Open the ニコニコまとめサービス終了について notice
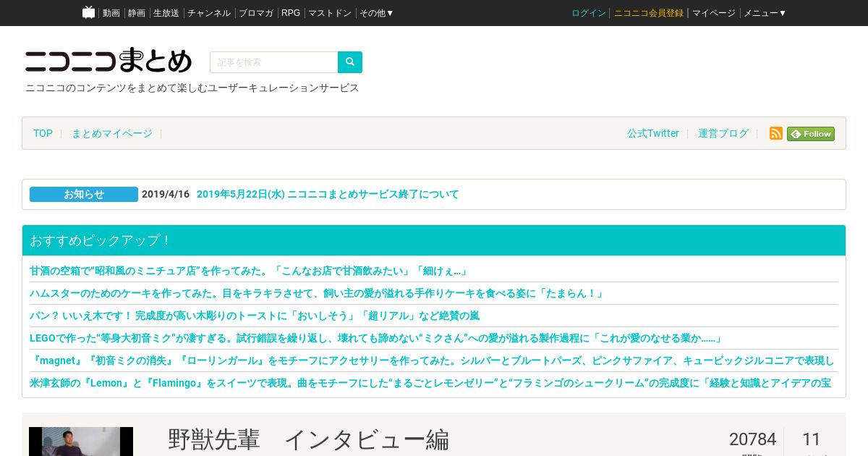This screenshot has height=456, width=868. pos(328,194)
